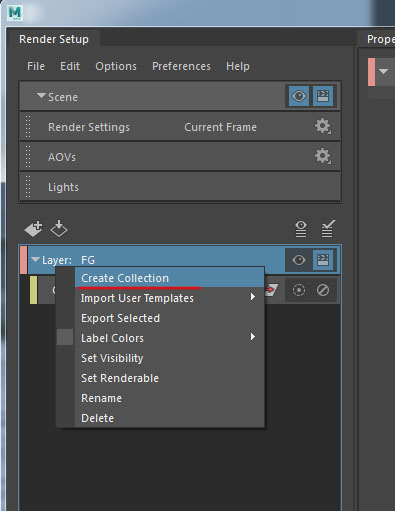Grab the Render Settings row drag handle
The height and width of the screenshot is (511, 395).
pos(28,126)
